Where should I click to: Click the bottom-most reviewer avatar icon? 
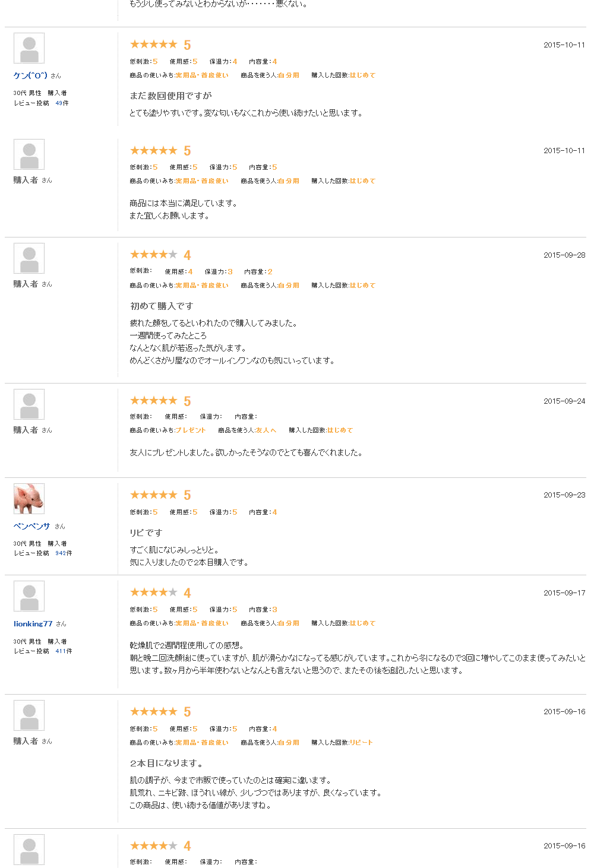click(x=29, y=850)
